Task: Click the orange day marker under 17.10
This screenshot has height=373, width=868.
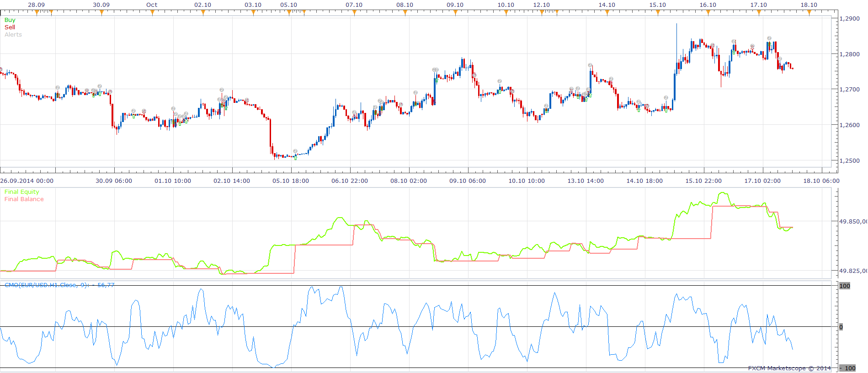Action: tap(759, 13)
